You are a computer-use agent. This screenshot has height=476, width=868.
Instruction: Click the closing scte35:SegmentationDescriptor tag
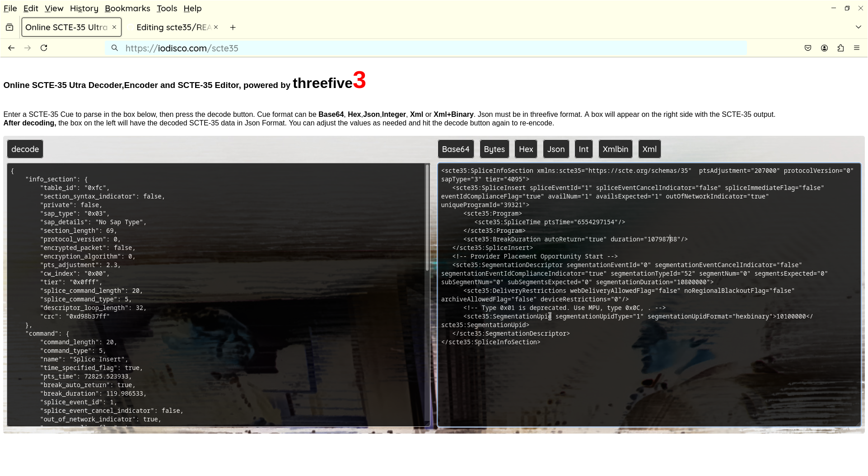(x=511, y=334)
